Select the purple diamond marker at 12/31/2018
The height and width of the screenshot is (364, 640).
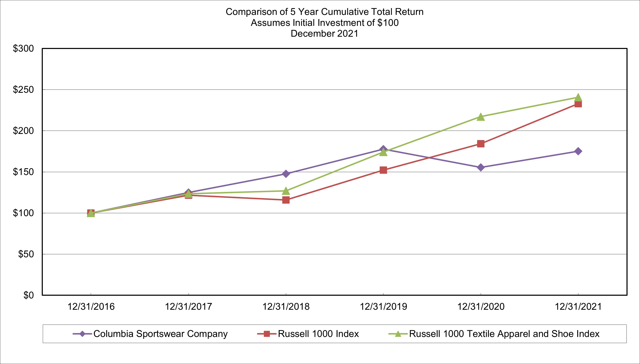286,173
